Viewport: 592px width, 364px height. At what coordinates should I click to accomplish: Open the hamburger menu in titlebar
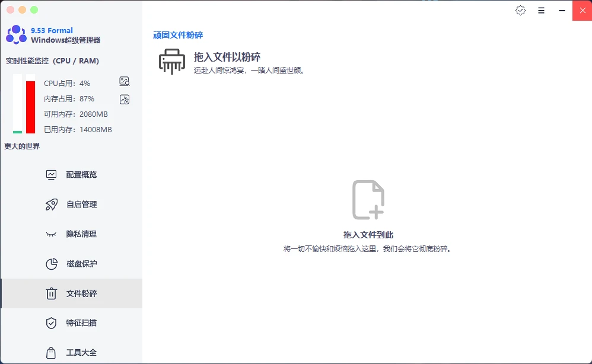(x=541, y=10)
